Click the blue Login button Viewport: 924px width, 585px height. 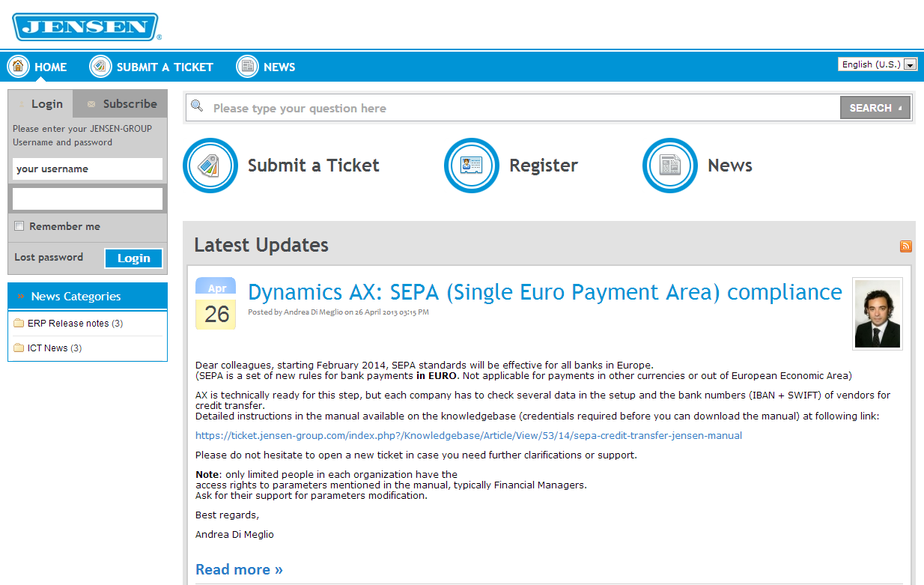(x=133, y=258)
